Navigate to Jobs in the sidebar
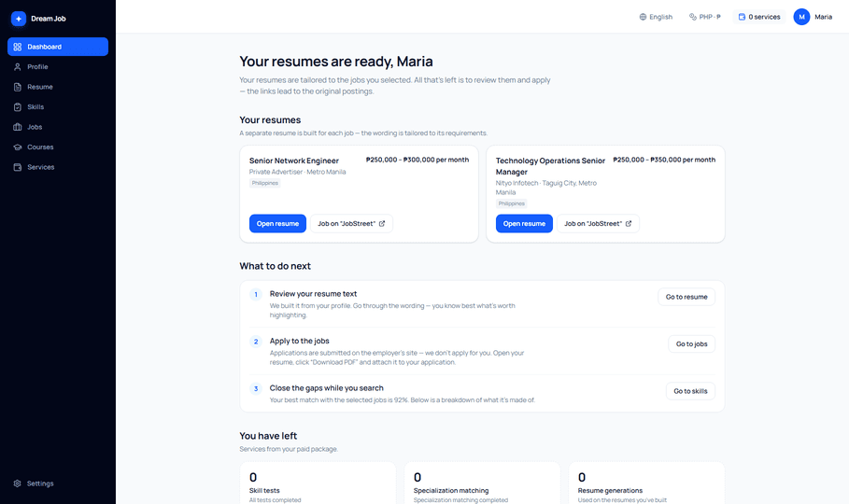The image size is (849, 504). tap(58, 127)
